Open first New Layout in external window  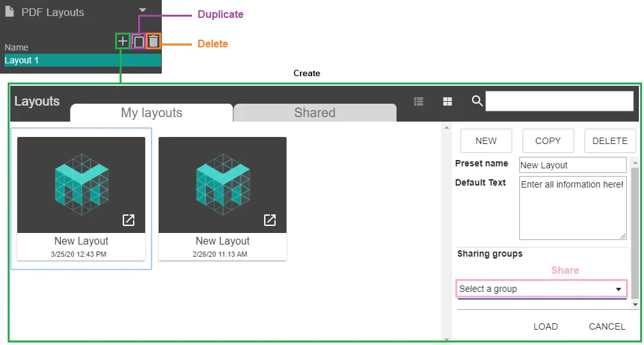pos(129,220)
